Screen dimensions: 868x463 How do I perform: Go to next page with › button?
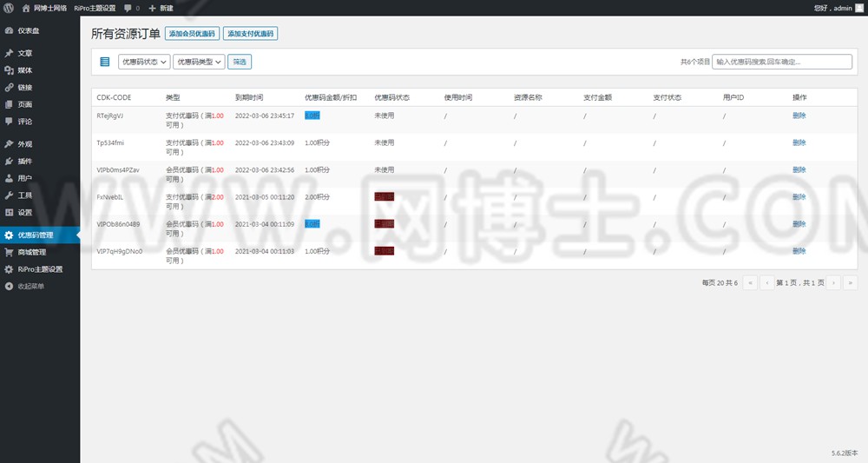click(x=833, y=283)
